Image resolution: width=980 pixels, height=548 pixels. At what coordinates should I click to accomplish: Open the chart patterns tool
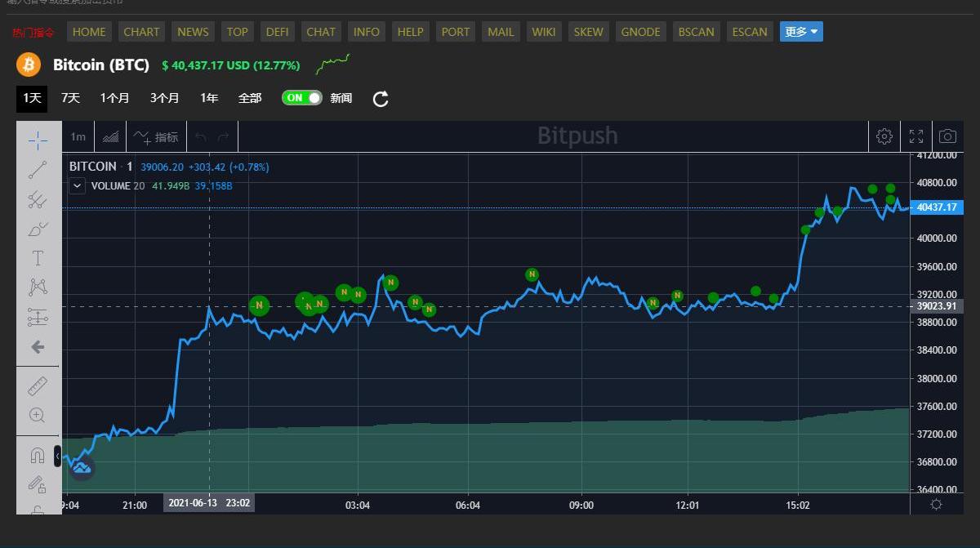pyautogui.click(x=38, y=287)
